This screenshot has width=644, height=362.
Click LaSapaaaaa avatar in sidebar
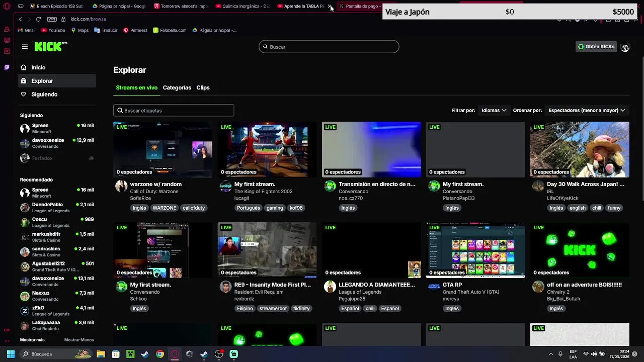25,325
